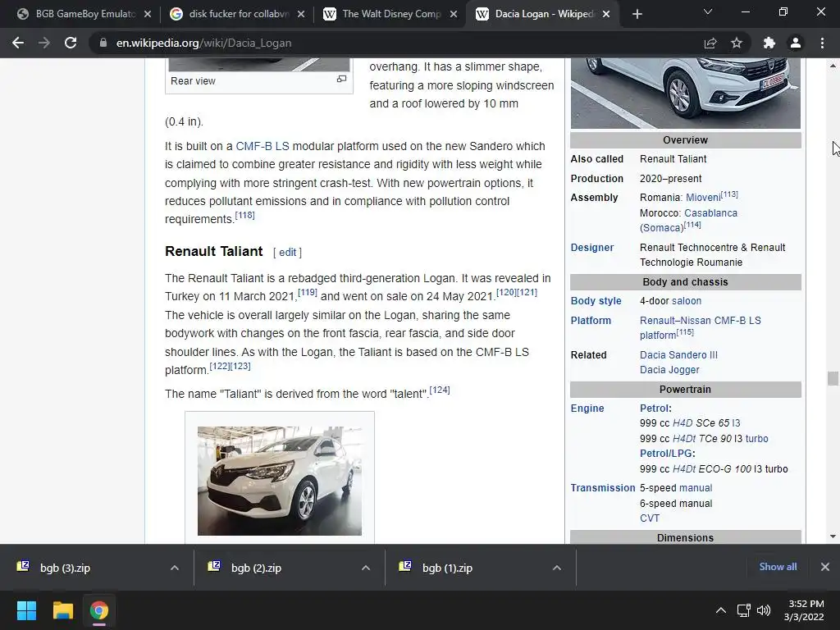Share this page icon in address bar
Screen dimensions: 840x630
710,43
